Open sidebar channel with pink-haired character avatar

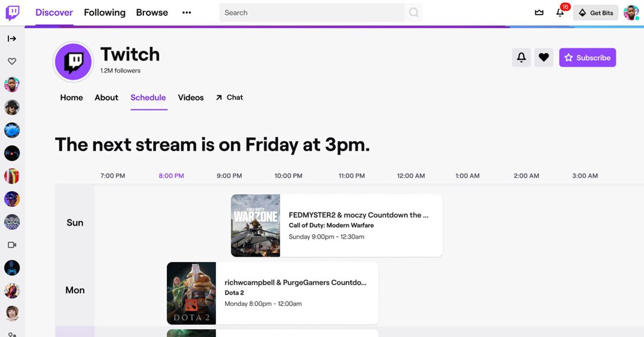[x=12, y=290]
